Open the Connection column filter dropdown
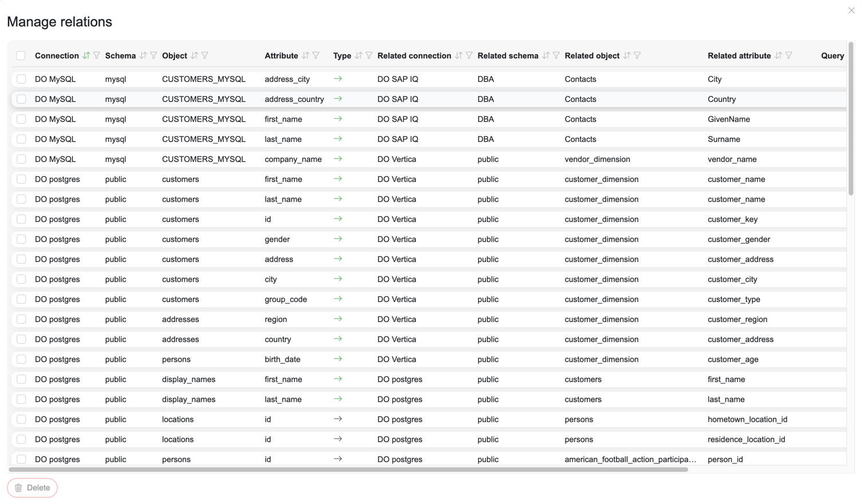The image size is (862, 504). point(97,55)
